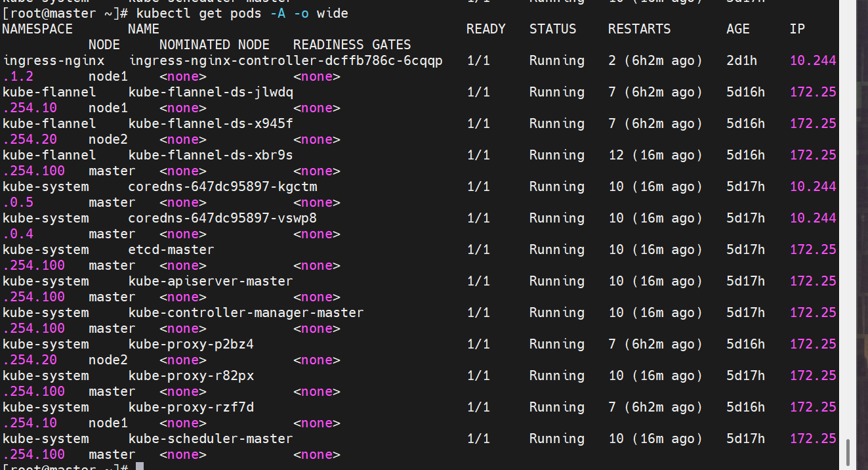The width and height of the screenshot is (868, 470).
Task: Select the NAMESPACE column header
Action: coord(37,29)
